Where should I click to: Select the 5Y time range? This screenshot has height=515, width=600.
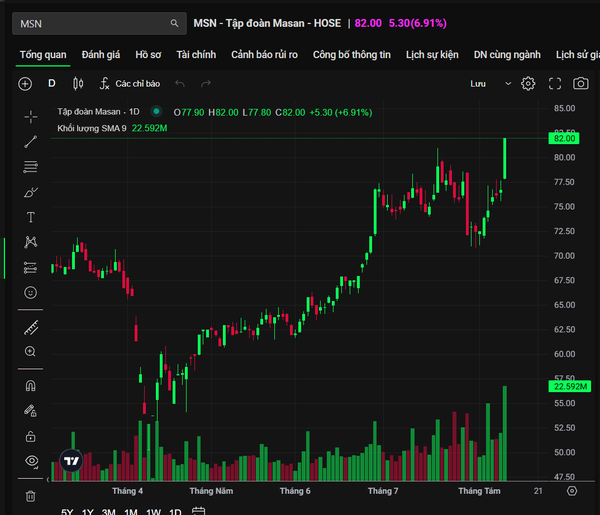pyautogui.click(x=67, y=512)
